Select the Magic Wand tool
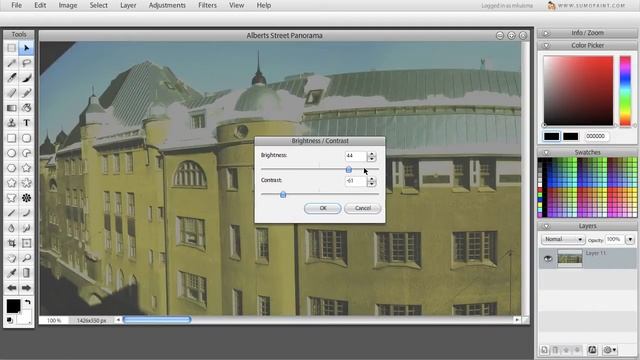The image size is (640, 360). click(x=11, y=63)
